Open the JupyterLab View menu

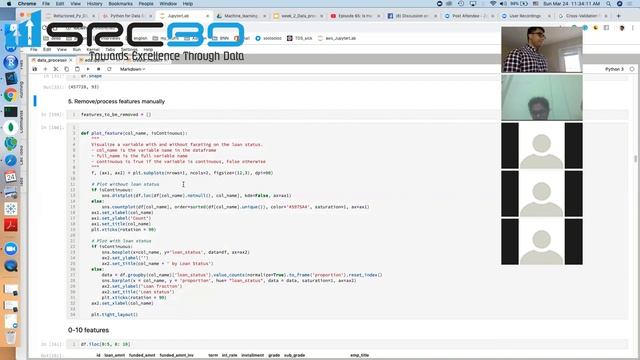coord(62,49)
